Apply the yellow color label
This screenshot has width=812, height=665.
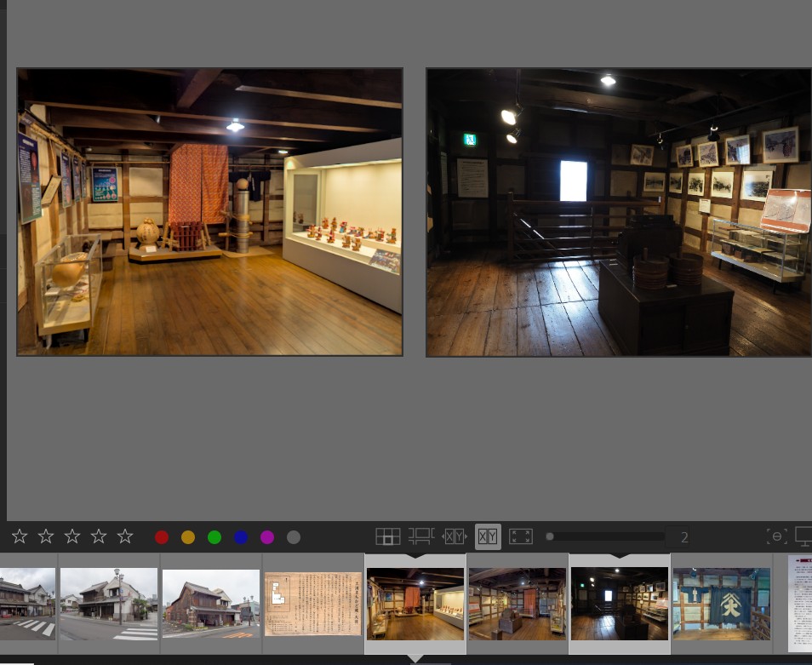pyautogui.click(x=188, y=537)
